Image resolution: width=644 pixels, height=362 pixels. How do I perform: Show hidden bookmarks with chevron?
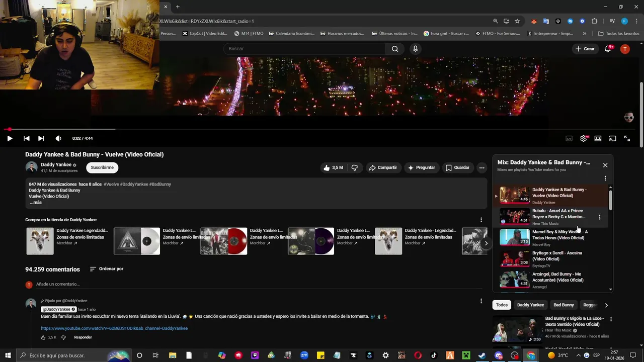click(x=584, y=34)
